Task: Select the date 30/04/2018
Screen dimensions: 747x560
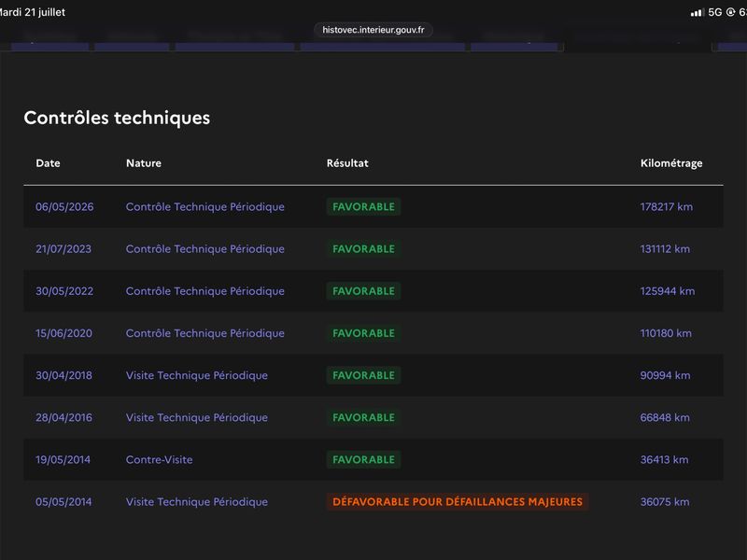Action: point(63,376)
